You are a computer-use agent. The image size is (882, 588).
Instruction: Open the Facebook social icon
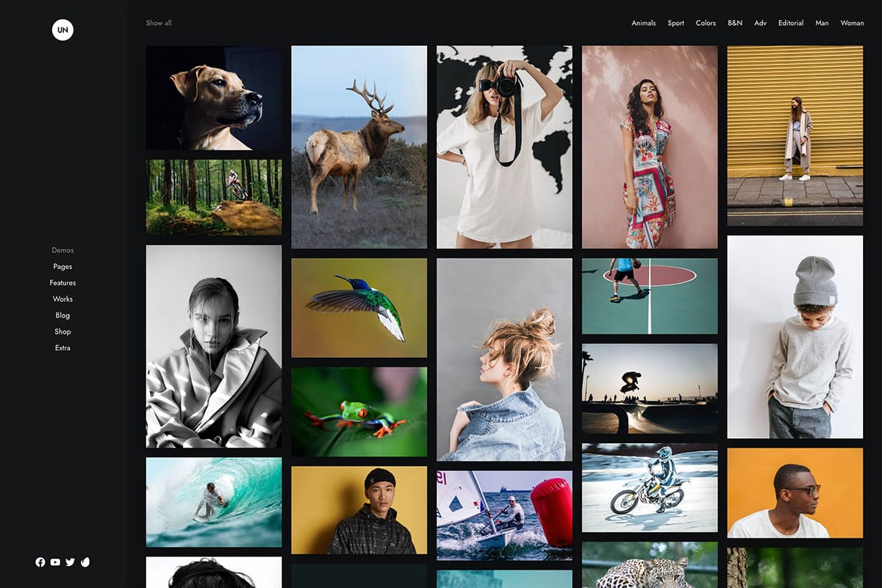point(40,562)
